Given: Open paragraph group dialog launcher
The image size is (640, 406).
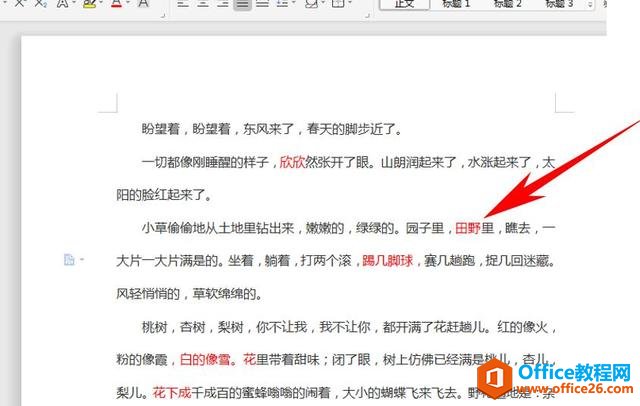Looking at the screenshot, I should pyautogui.click(x=367, y=16).
